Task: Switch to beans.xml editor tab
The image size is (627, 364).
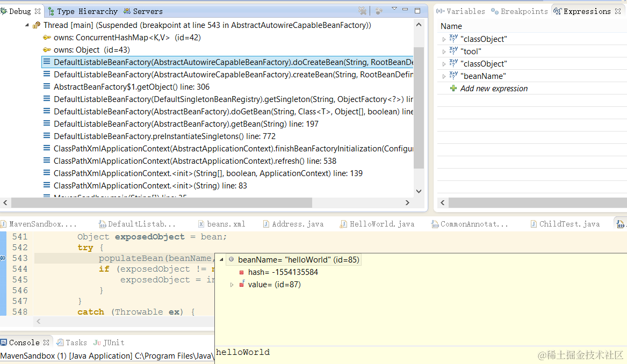Action: pyautogui.click(x=222, y=224)
